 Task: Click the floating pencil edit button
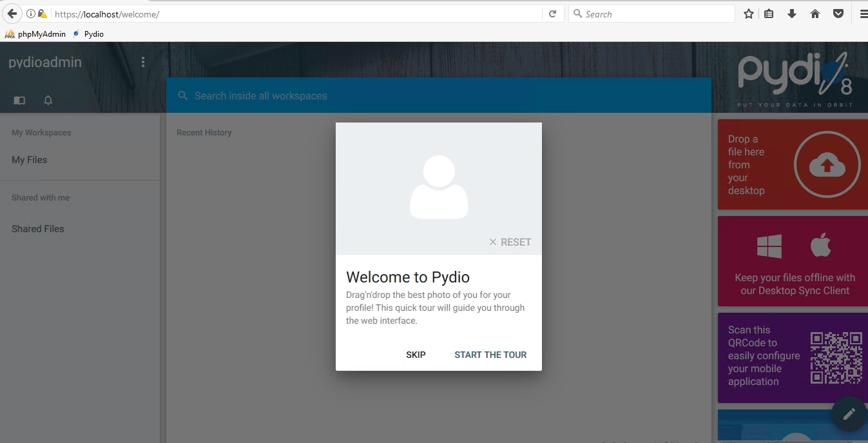coord(849,413)
